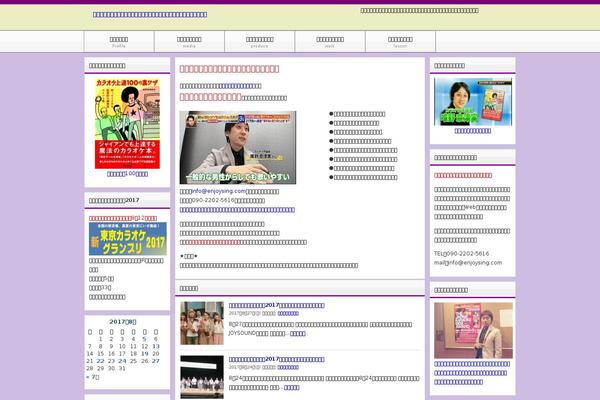Open the first 2017 post title link
Image resolution: width=600 pixels, height=400 pixels.
[277, 305]
